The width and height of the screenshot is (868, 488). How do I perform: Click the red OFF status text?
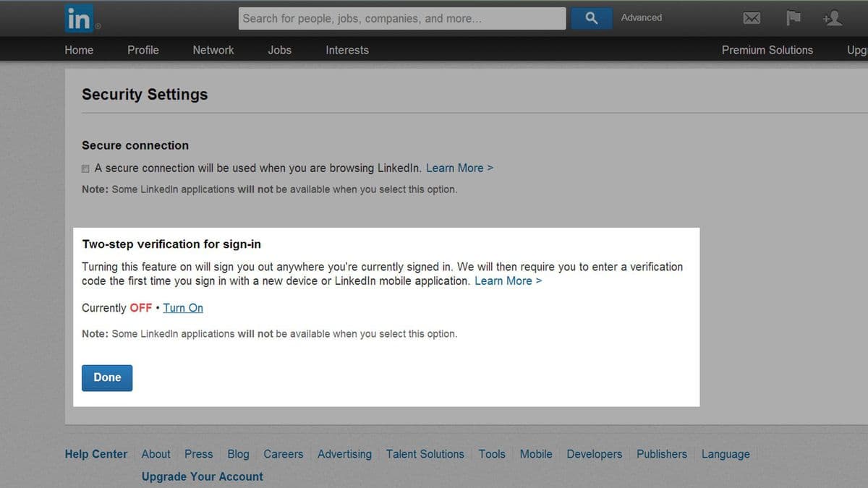(x=141, y=308)
